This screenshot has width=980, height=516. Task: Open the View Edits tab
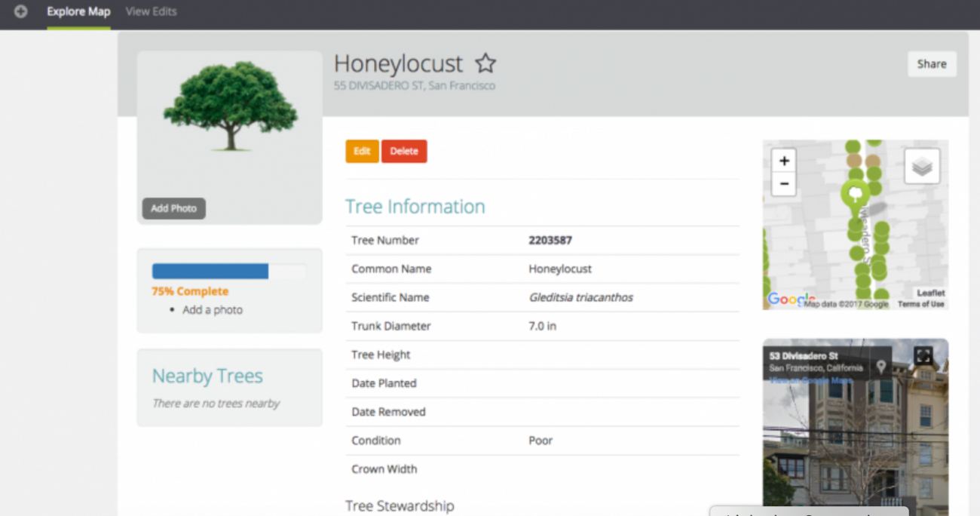pos(152,12)
